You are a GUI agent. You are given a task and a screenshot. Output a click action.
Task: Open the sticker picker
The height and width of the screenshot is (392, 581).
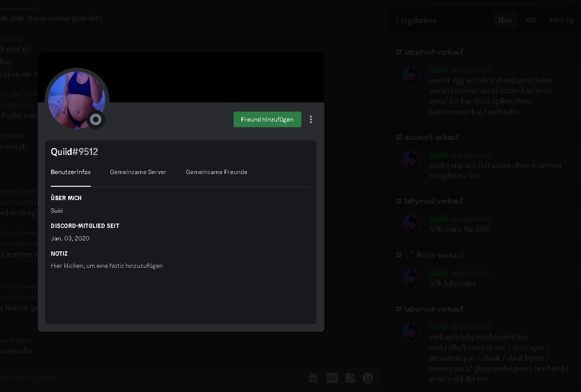[350, 378]
